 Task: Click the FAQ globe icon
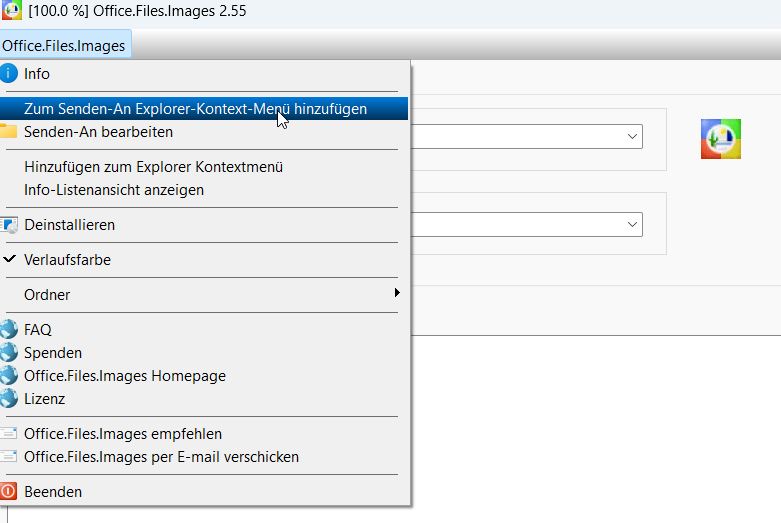pyautogui.click(x=9, y=329)
